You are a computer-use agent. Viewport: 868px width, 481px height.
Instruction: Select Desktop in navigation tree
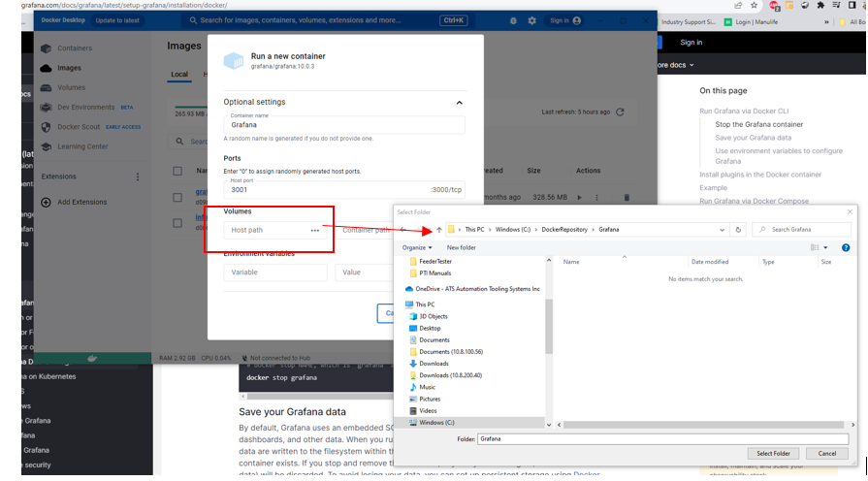click(x=425, y=328)
